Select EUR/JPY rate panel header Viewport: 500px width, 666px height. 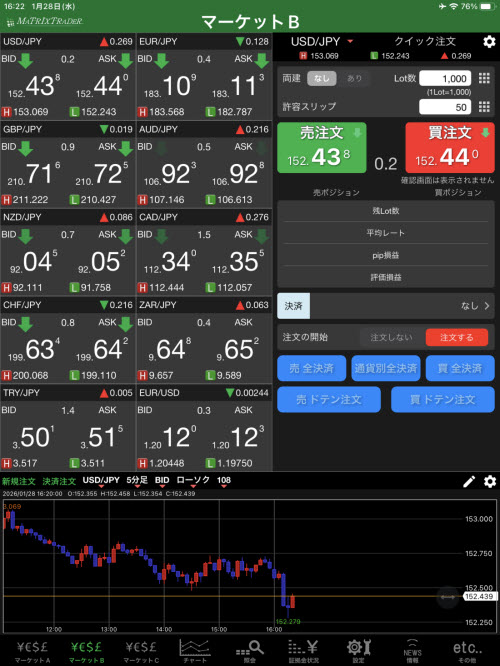click(x=204, y=42)
